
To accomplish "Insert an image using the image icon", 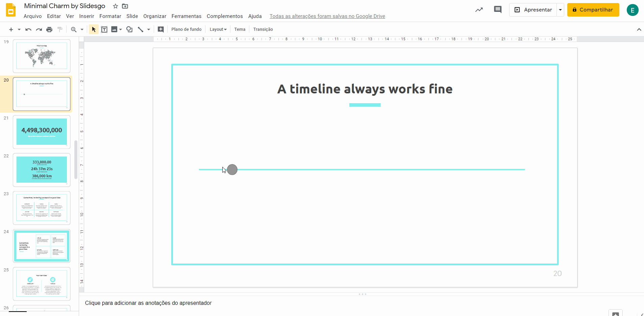I will pyautogui.click(x=115, y=29).
